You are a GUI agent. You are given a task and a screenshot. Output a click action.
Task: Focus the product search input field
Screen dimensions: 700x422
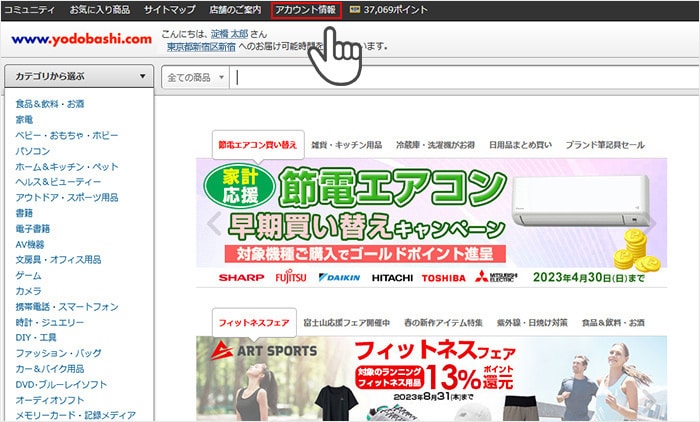(464, 78)
